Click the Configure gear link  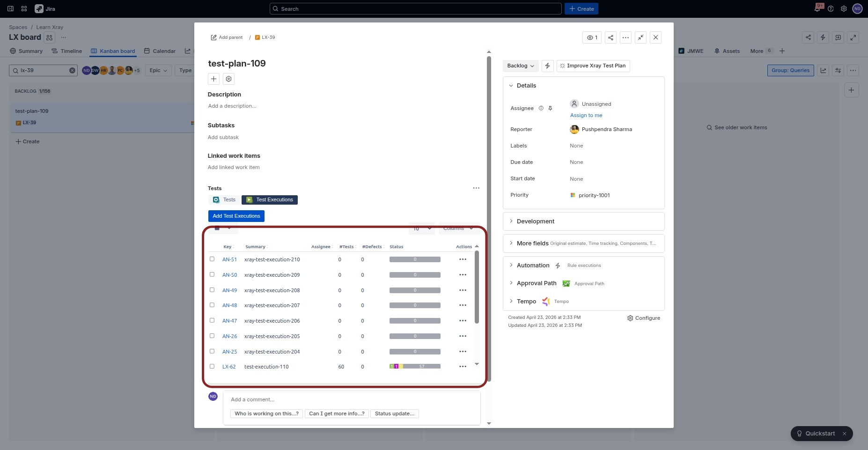[644, 318]
